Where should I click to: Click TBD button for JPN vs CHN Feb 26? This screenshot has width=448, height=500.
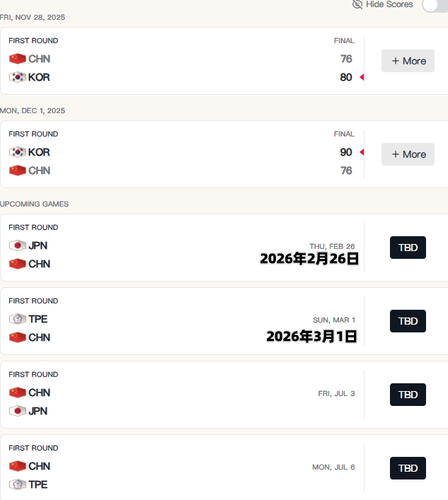408,248
